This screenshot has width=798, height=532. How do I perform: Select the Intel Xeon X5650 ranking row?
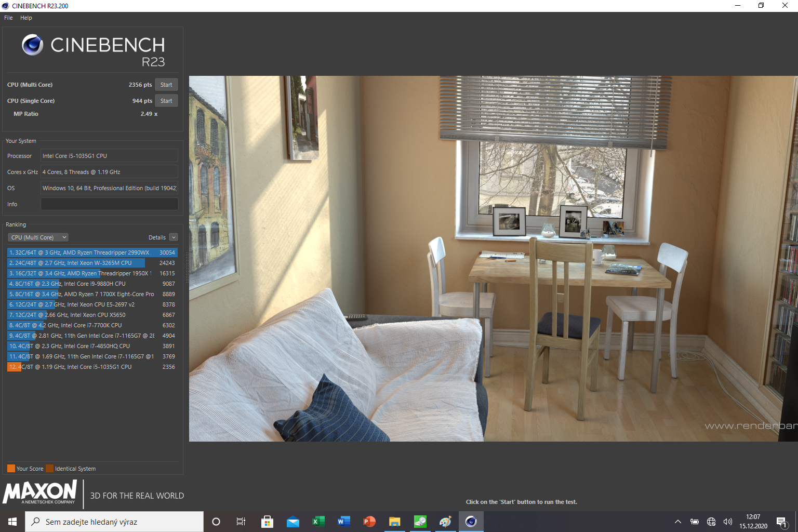click(92, 315)
